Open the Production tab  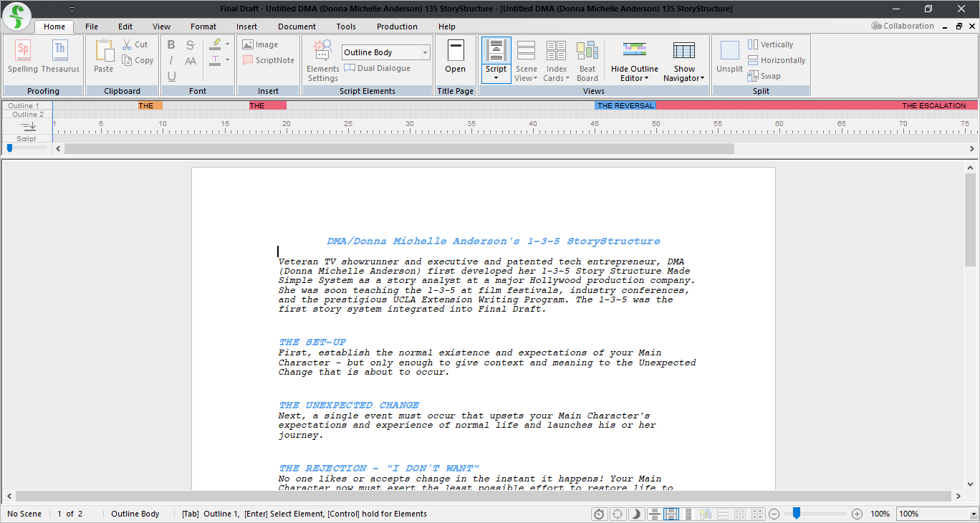[397, 27]
